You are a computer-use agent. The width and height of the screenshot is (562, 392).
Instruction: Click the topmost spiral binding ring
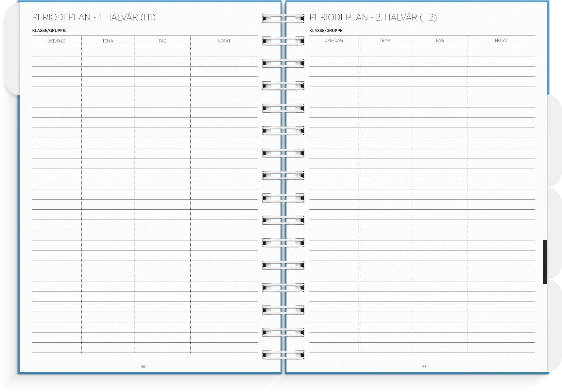click(283, 18)
